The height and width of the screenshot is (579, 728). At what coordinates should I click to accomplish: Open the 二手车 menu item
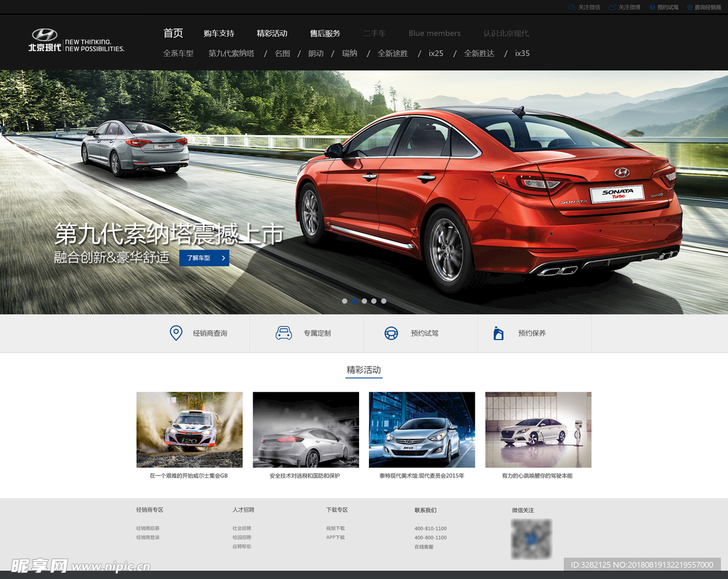[374, 33]
